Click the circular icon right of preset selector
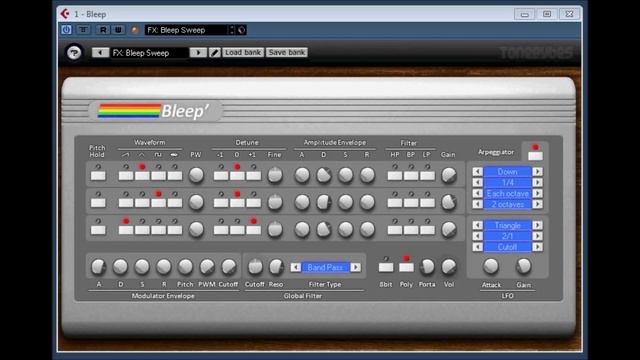 [x=242, y=30]
